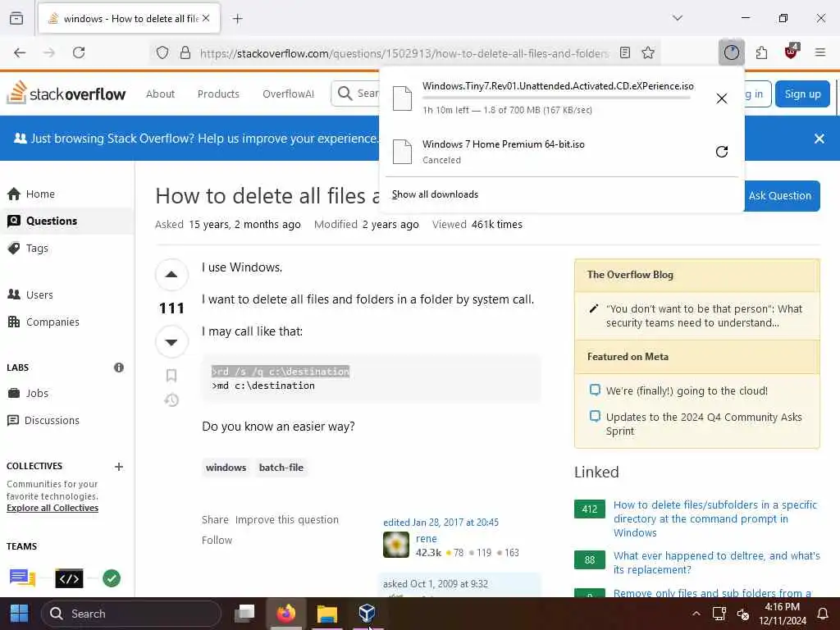Click rene's avatar thumbnail
Viewport: 840px width, 630px height.
(x=396, y=545)
